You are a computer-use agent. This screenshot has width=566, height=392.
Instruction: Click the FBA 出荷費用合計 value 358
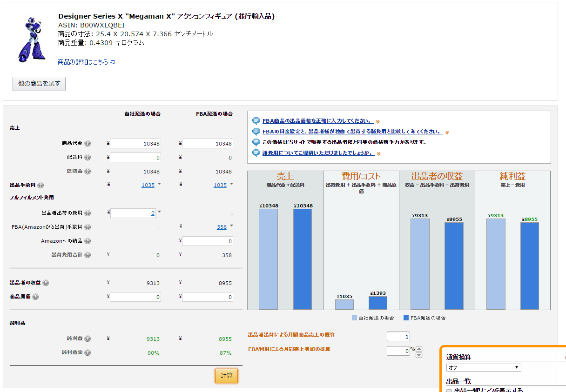[x=227, y=255]
